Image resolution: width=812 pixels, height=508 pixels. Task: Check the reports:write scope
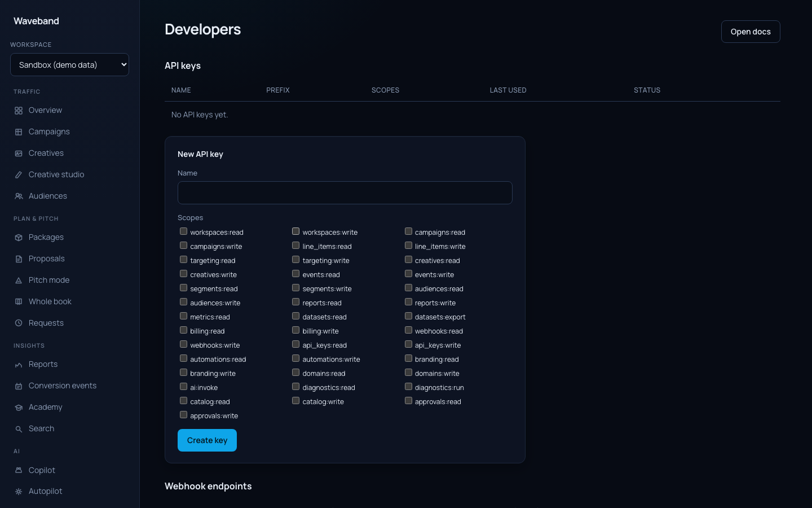[x=408, y=302]
